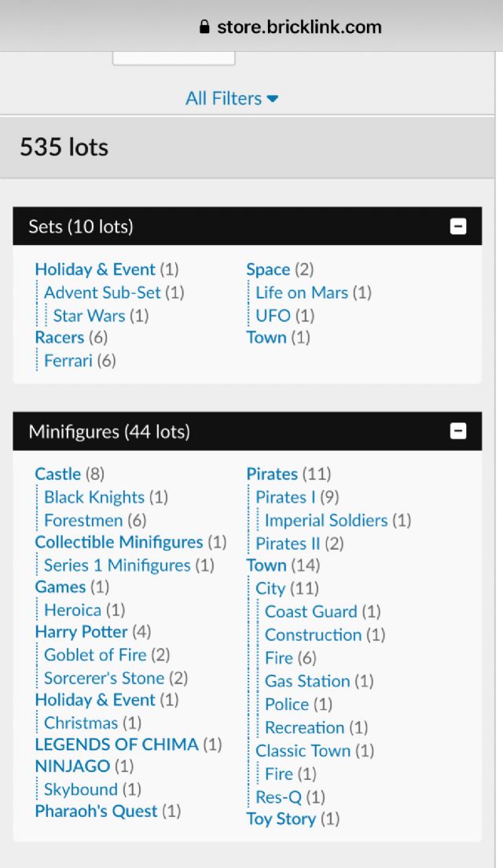View Goblet of Fire minifigures

[x=95, y=655]
